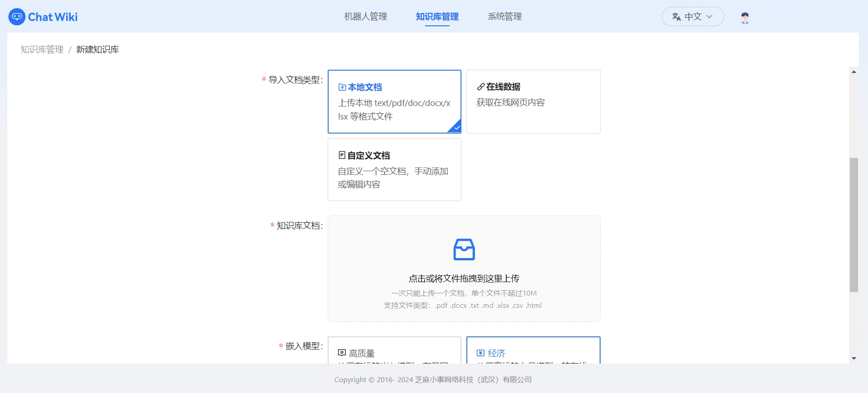The height and width of the screenshot is (393, 868).
Task: Click the 嵌入模型 label
Action: click(x=304, y=346)
